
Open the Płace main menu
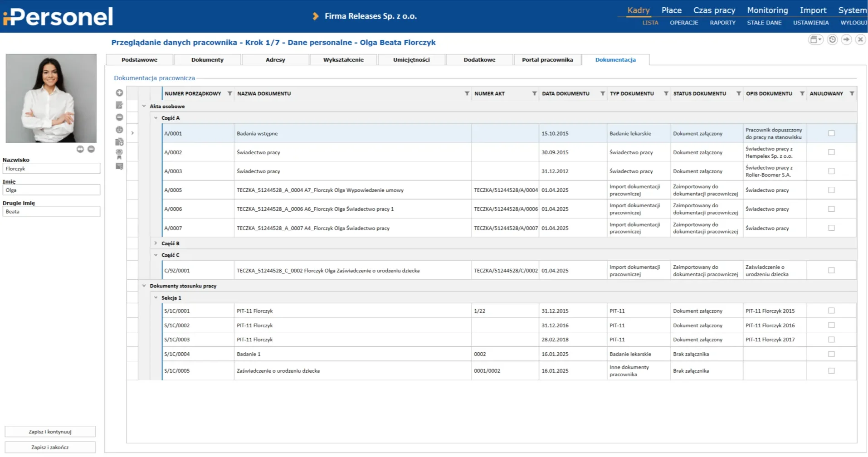coord(671,10)
